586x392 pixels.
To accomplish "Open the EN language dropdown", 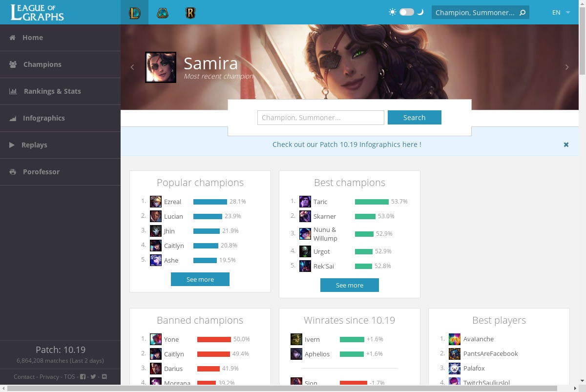I will coord(561,13).
